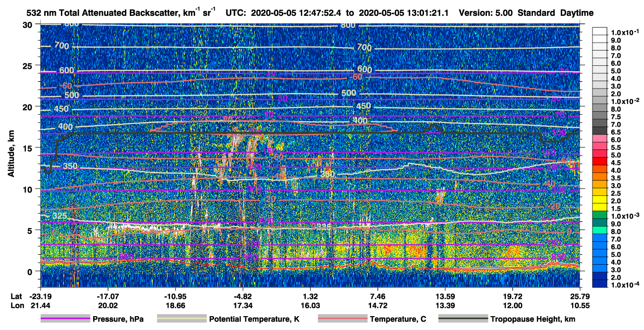
Task: Click the red colorbar swatch beside 4.5
Action: (600, 162)
